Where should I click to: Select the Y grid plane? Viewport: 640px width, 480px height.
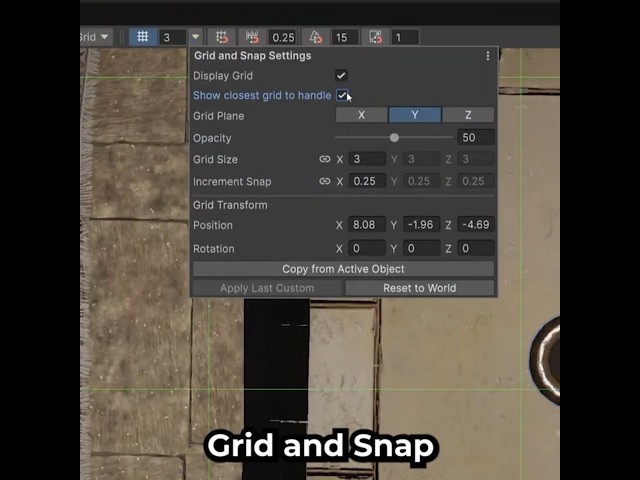coord(415,115)
